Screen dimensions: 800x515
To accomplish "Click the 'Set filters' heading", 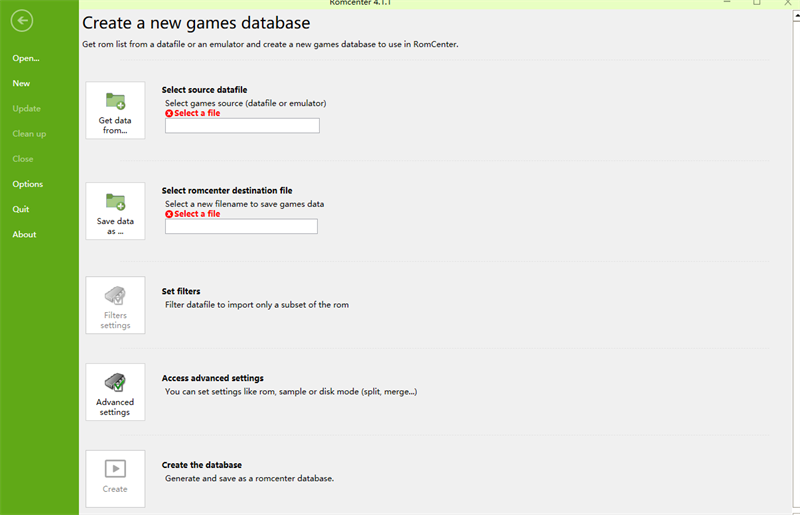I will (x=181, y=291).
